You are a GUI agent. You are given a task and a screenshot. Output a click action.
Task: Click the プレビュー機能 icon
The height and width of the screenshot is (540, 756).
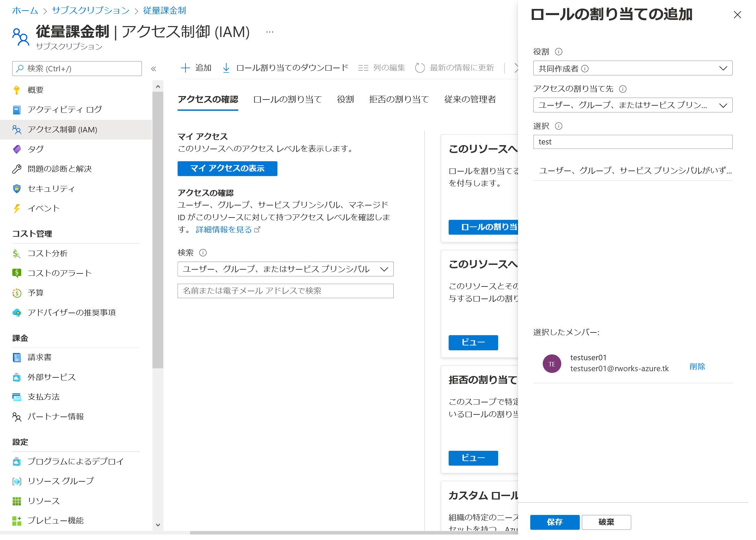16,521
